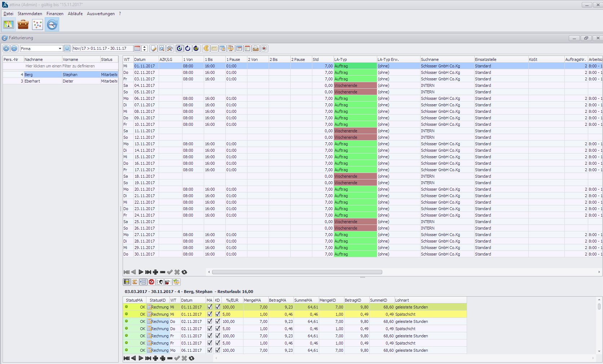Select employee Berg in the staff list
This screenshot has height=364, width=603.
coord(60,75)
